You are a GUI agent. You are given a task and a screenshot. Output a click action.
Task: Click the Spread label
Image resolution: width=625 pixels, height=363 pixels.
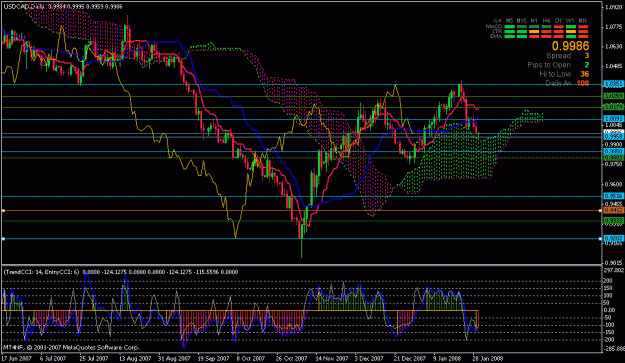[x=559, y=56]
